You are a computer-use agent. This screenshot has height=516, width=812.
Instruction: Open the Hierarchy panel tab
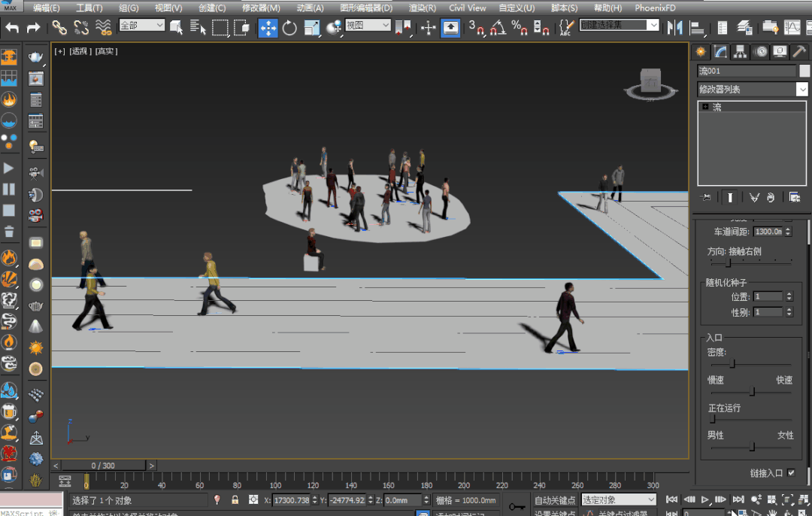click(741, 52)
